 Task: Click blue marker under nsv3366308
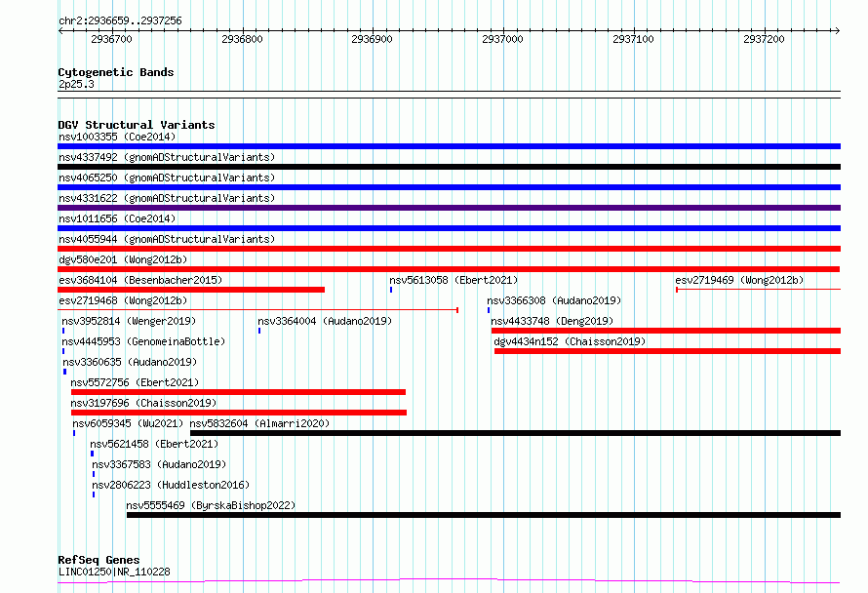click(x=489, y=310)
